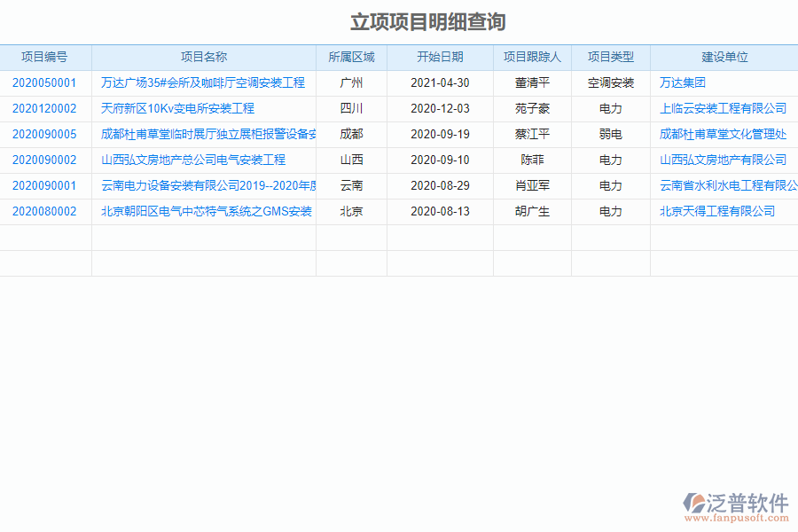
Task: Open 成都杜甫草堂文化管理处 link
Action: click(x=724, y=134)
